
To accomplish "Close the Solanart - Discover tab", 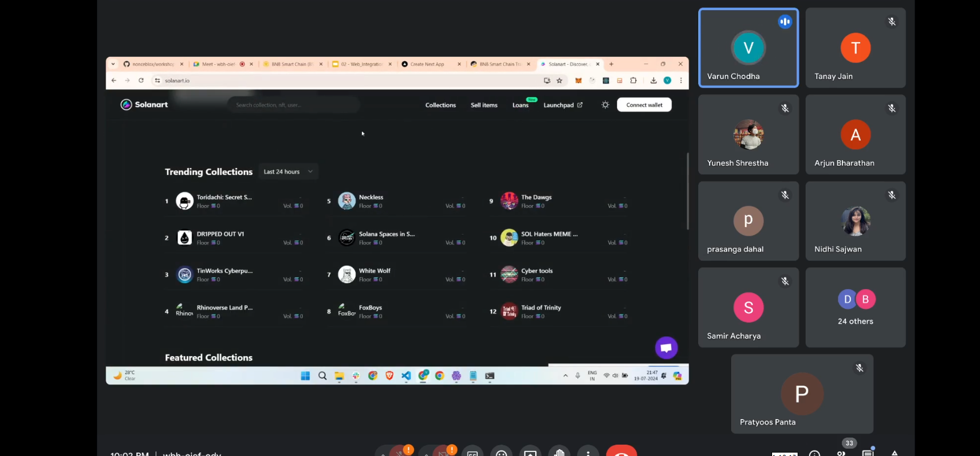I will (x=598, y=64).
